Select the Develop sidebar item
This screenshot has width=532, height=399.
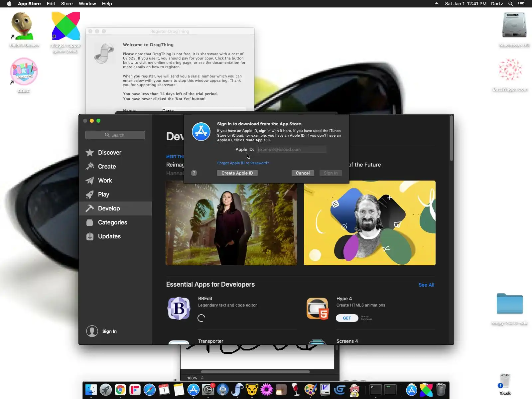[115, 208]
